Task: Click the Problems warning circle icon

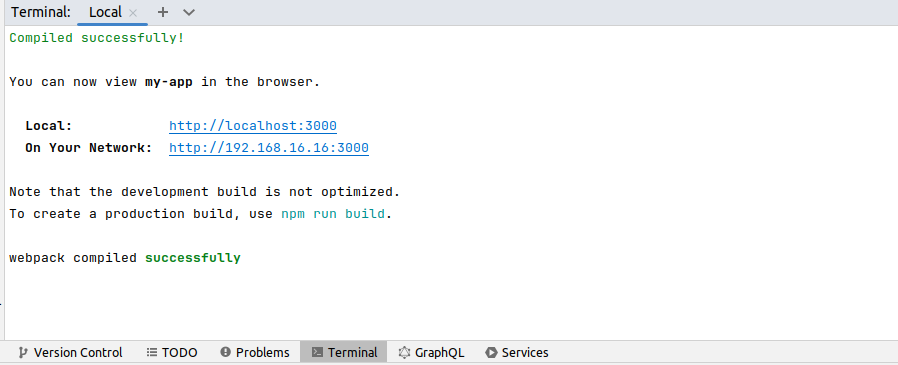Action: tap(226, 352)
